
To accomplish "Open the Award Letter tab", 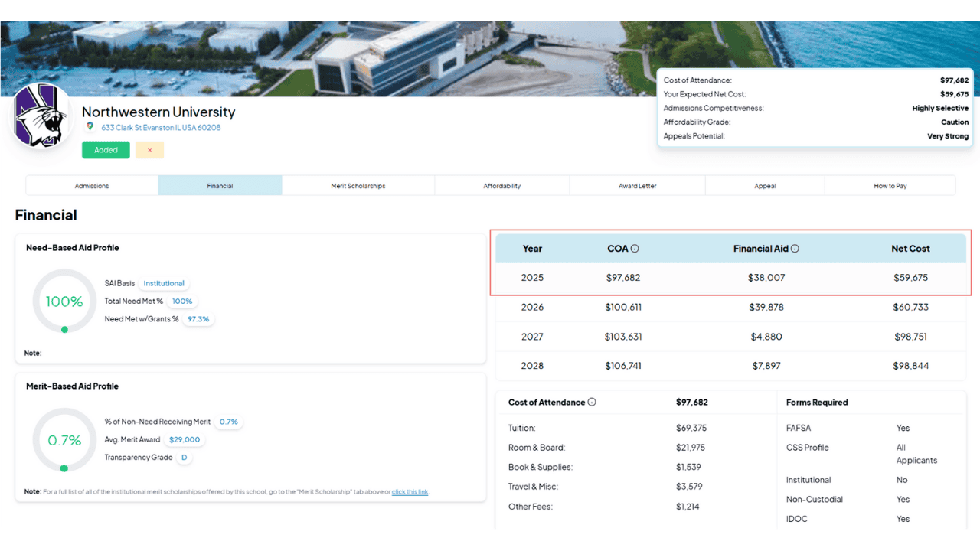I will 637,185.
